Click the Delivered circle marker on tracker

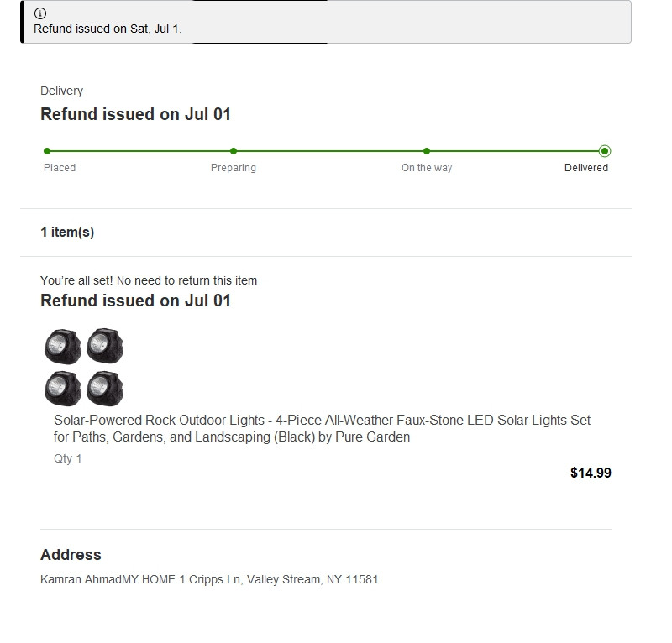(605, 151)
